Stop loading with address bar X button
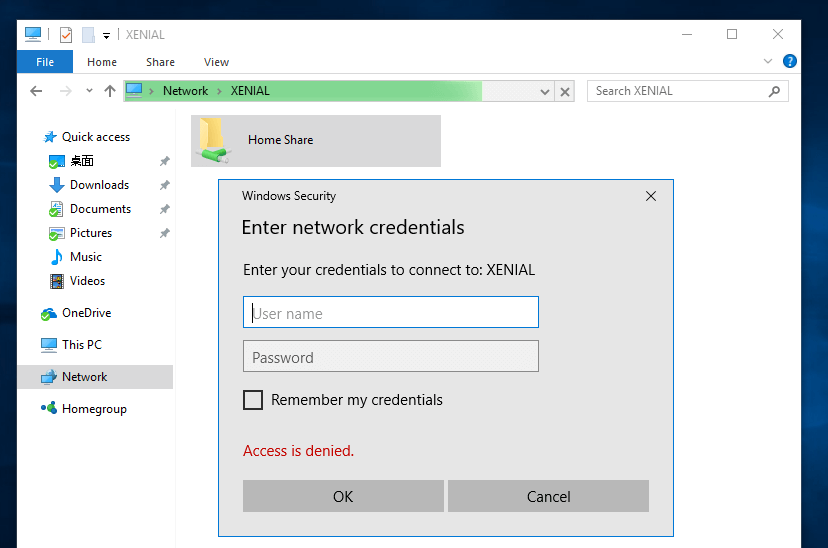The height and width of the screenshot is (548, 828). tap(565, 92)
